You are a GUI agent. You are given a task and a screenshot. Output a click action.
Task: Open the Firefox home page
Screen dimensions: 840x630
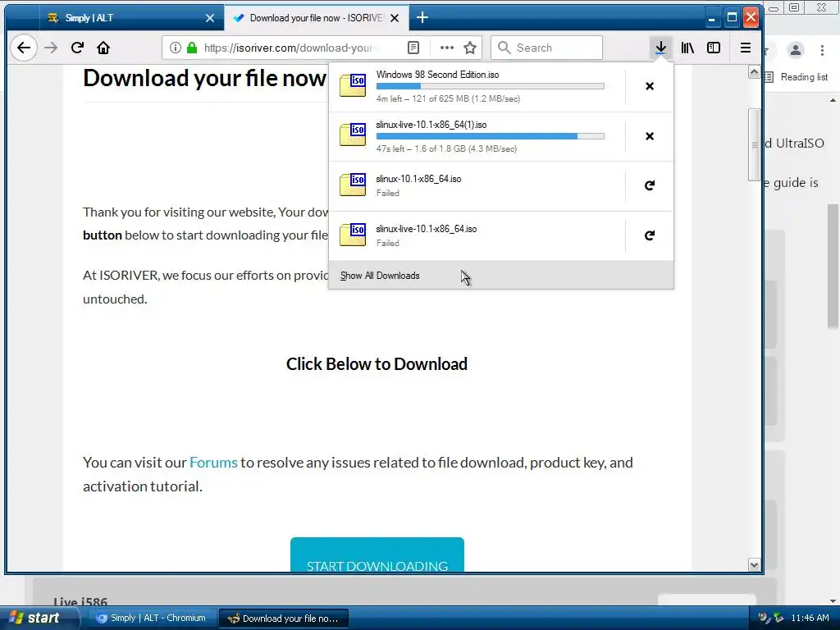[x=103, y=48]
